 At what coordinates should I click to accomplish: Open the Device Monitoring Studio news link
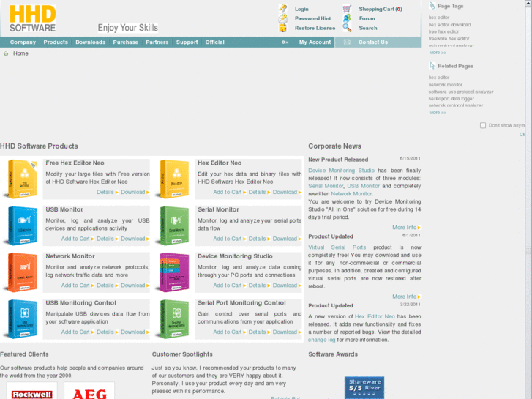coord(341,171)
